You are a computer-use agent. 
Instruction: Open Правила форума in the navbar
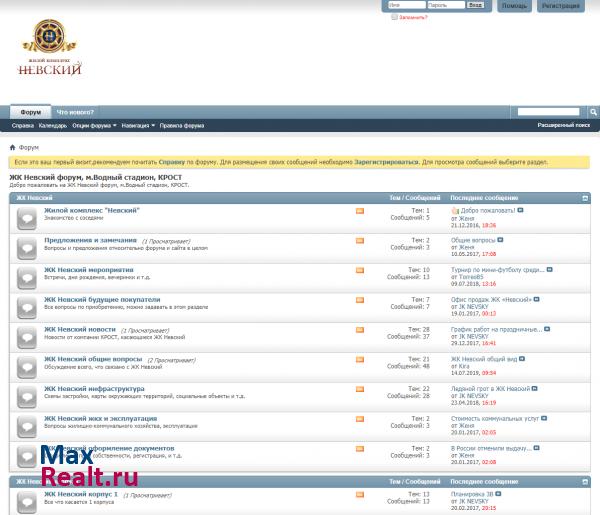[x=182, y=125]
